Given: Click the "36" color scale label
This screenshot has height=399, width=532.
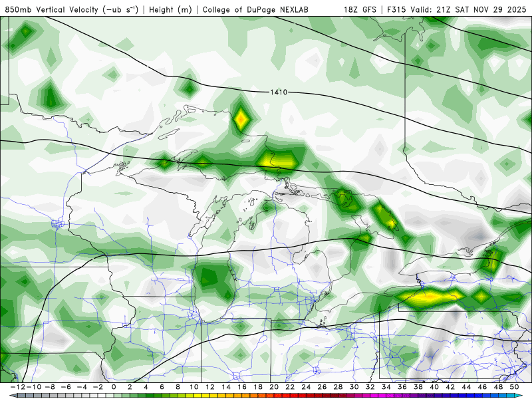Looking at the screenshot, I should click(x=402, y=387).
